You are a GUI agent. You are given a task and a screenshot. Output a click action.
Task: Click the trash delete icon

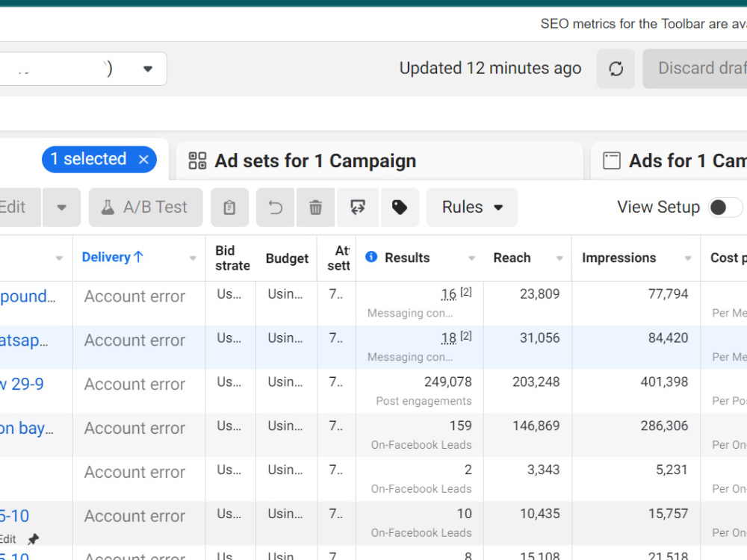[315, 208]
